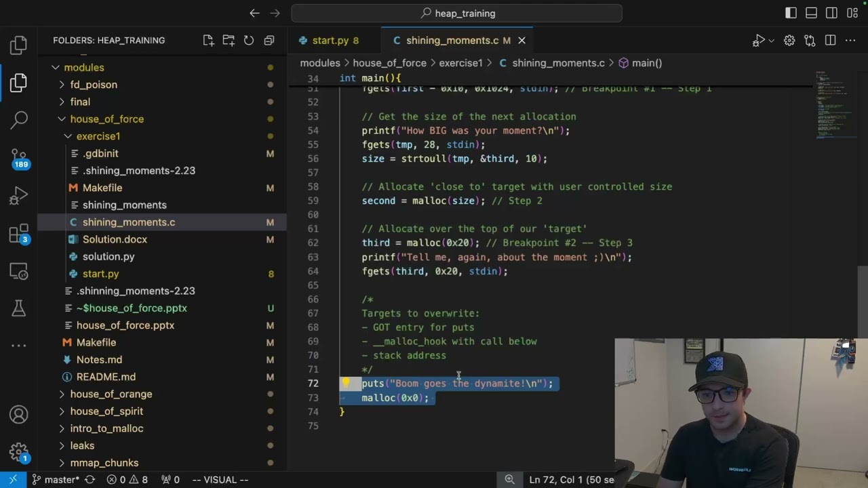This screenshot has height=488, width=868.
Task: Show additional views ellipsis in activity bar
Action: 19,345
